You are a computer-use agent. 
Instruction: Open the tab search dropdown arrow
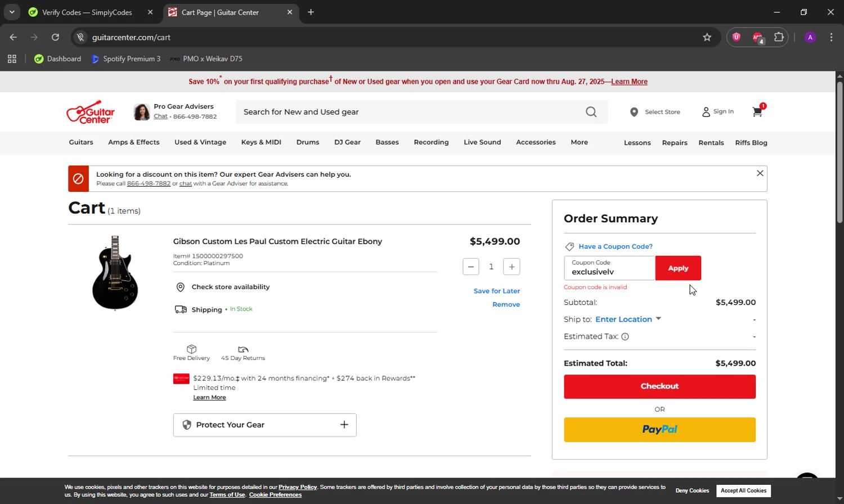tap(11, 12)
